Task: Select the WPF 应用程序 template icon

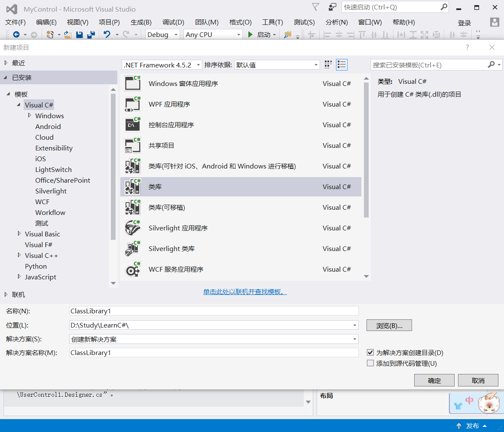Action: point(133,104)
